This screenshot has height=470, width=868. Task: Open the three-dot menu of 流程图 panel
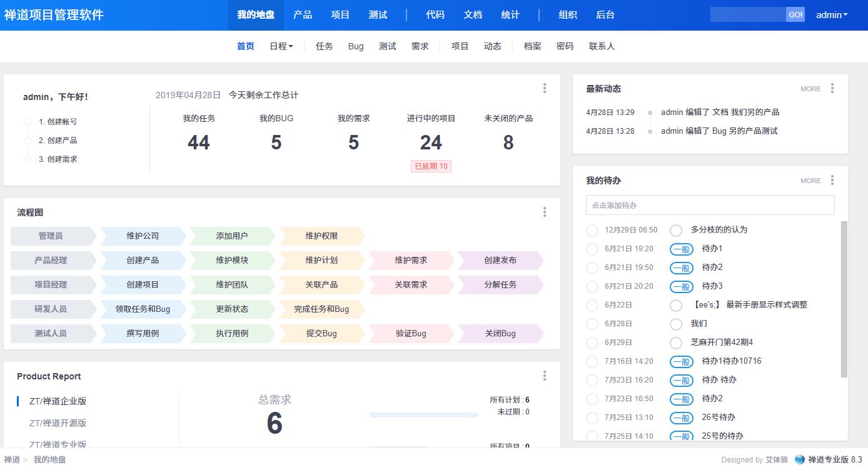click(545, 212)
